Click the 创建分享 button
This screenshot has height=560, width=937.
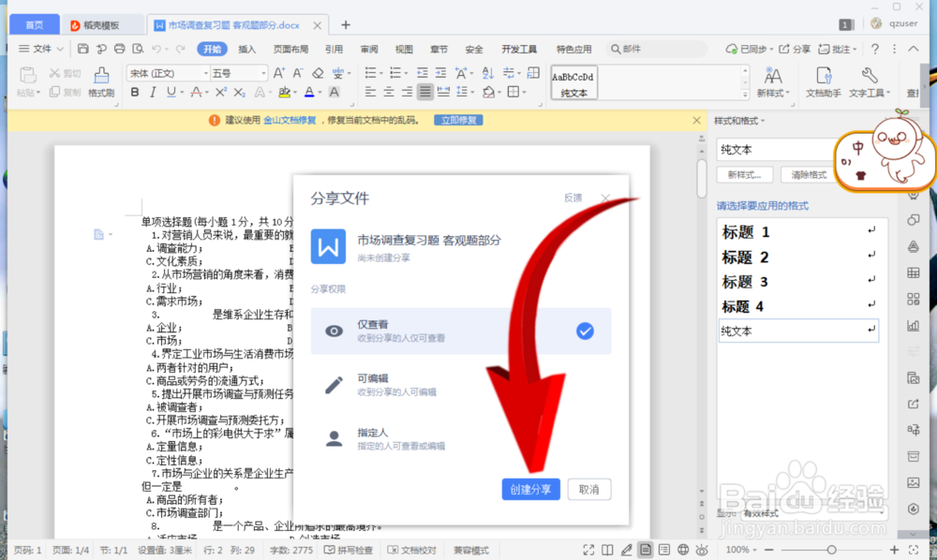[x=530, y=489]
